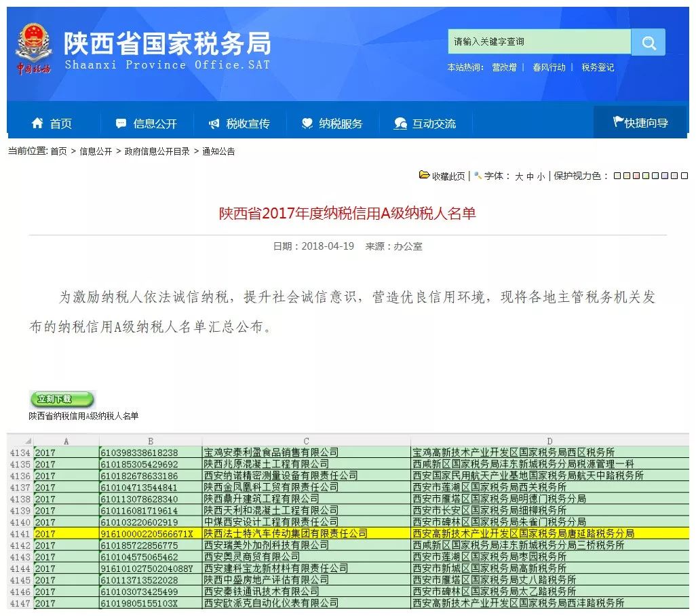696x616 pixels.
Task: Click cell 西安市莲湖区国家税务局枣园税务所
Action: click(549, 556)
